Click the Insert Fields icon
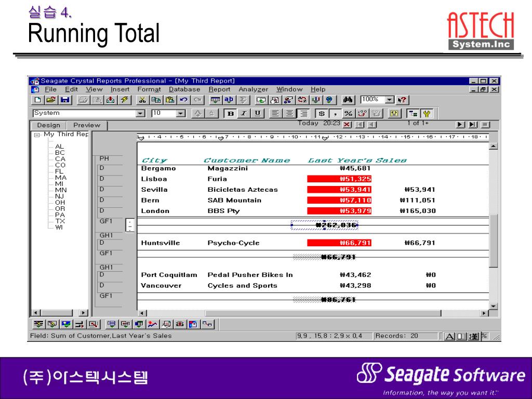Viewport: 532px width, 399px height. tap(216, 100)
